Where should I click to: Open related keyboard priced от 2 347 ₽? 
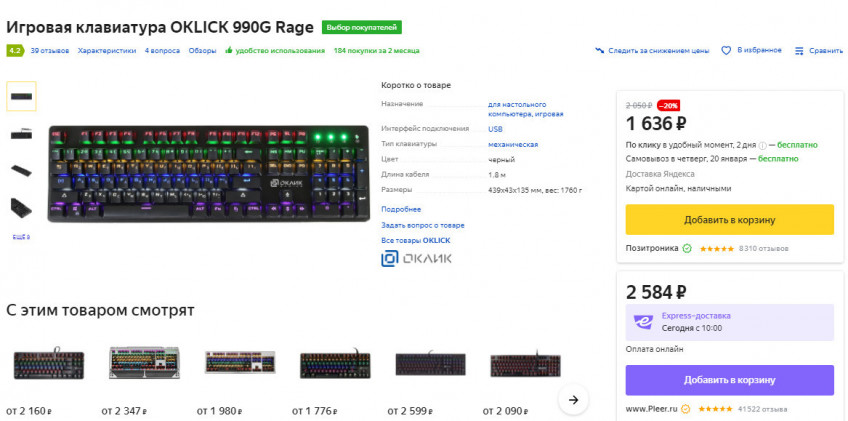[144, 362]
